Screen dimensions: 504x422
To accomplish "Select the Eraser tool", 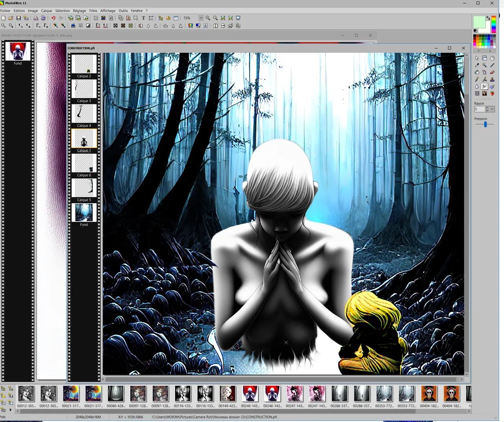I will point(492,72).
